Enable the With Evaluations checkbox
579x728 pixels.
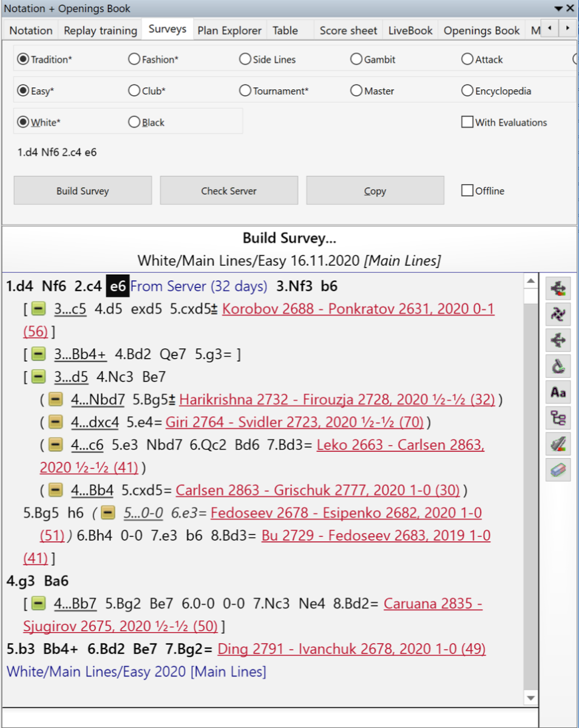coord(467,123)
